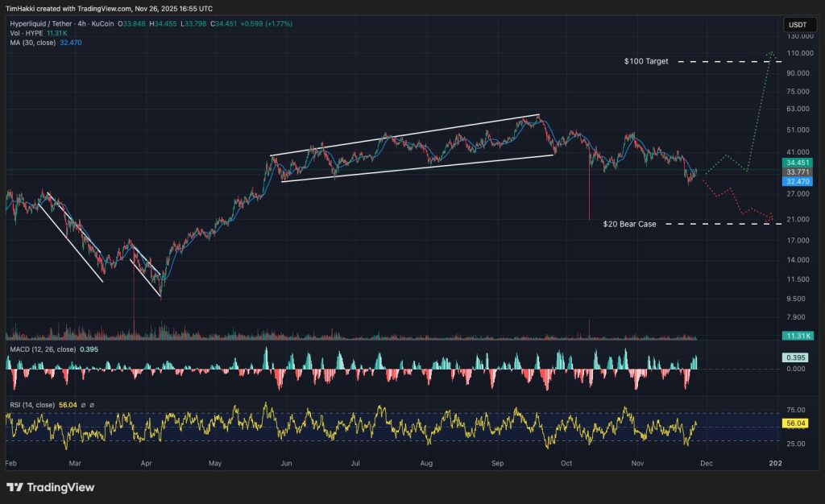Select the MACD (12, 26, close) legend
Image resolution: width=825 pixels, height=504 pixels.
(x=42, y=350)
